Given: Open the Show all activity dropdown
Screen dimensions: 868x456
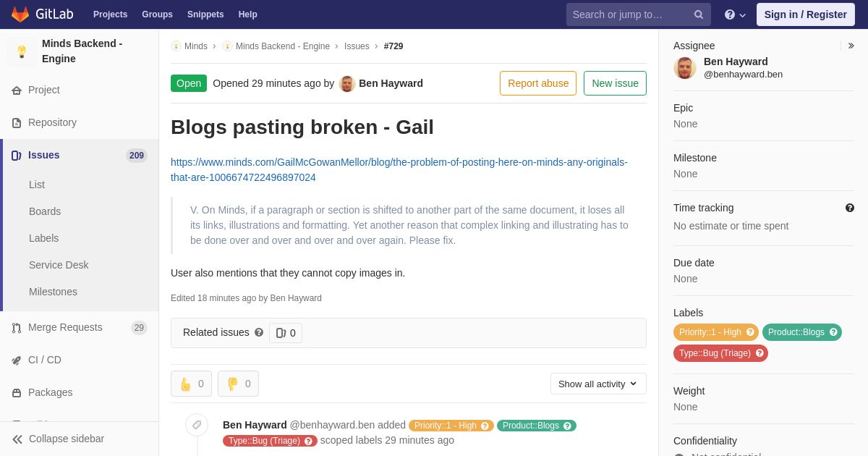Looking at the screenshot, I should (598, 384).
